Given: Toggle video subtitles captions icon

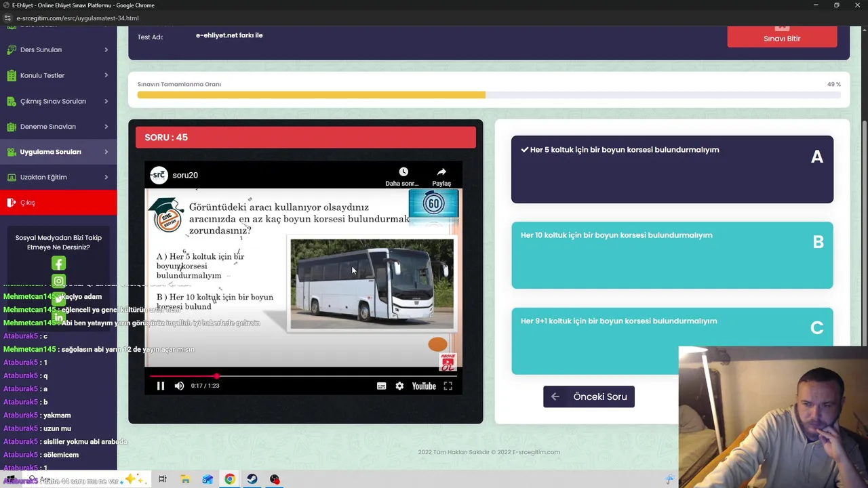Looking at the screenshot, I should (x=381, y=386).
